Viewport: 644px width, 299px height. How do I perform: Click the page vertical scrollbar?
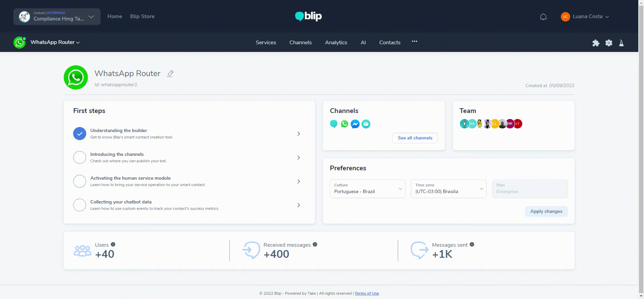click(641, 149)
